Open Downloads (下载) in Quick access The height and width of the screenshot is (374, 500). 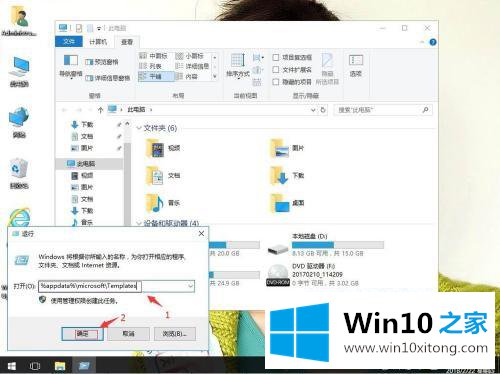coord(82,125)
